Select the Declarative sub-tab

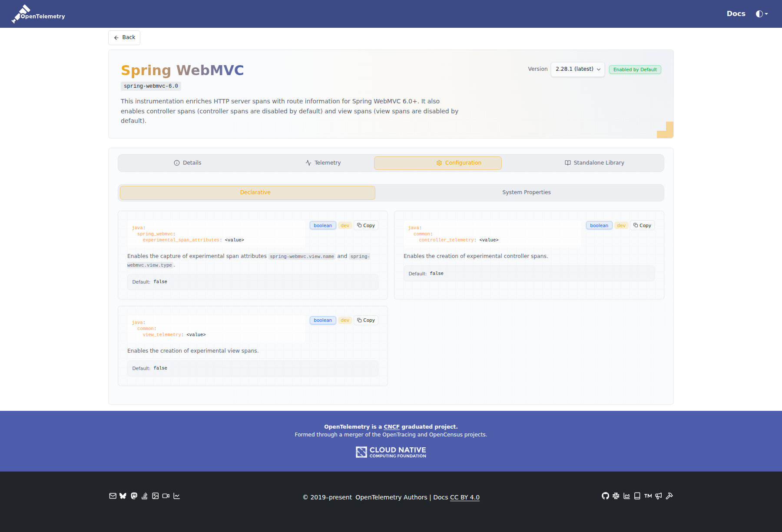click(x=248, y=192)
